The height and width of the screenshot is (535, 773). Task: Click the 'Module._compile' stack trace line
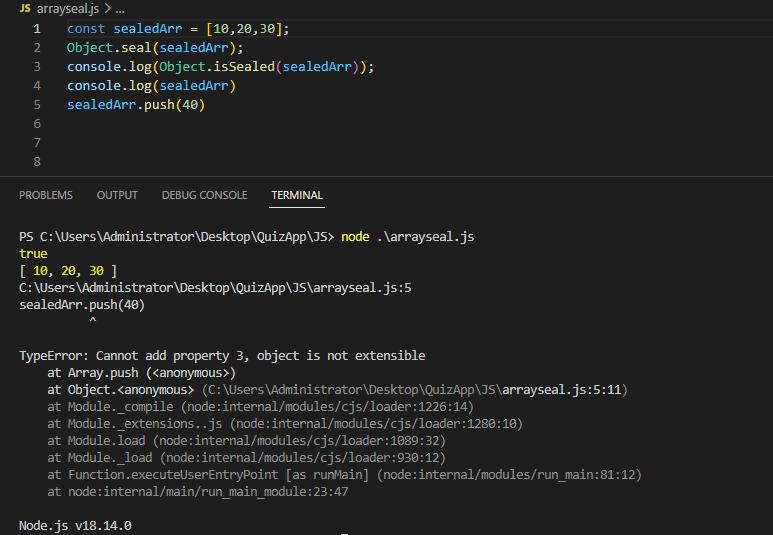(x=260, y=407)
